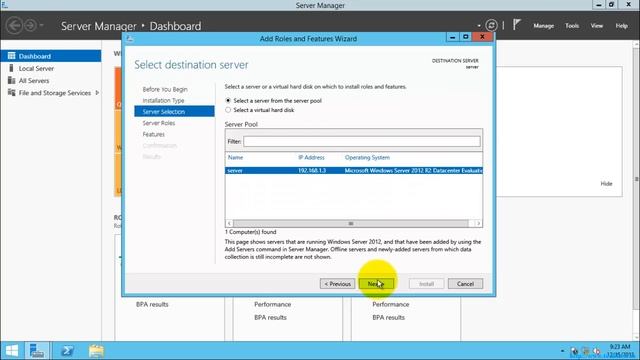Open Performance in the middle tile
Image resolution: width=640 pixels, height=360 pixels.
click(272, 304)
